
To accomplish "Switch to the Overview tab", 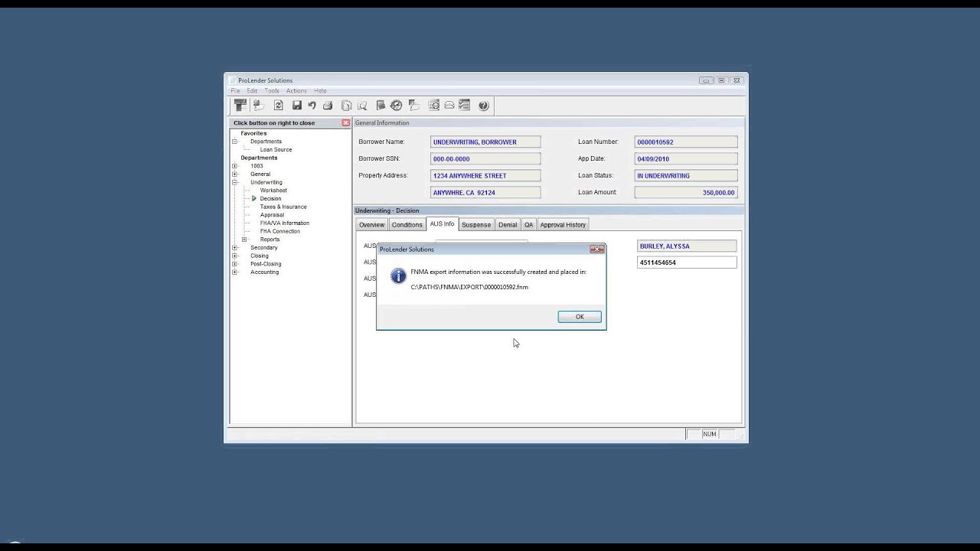I will coord(372,225).
